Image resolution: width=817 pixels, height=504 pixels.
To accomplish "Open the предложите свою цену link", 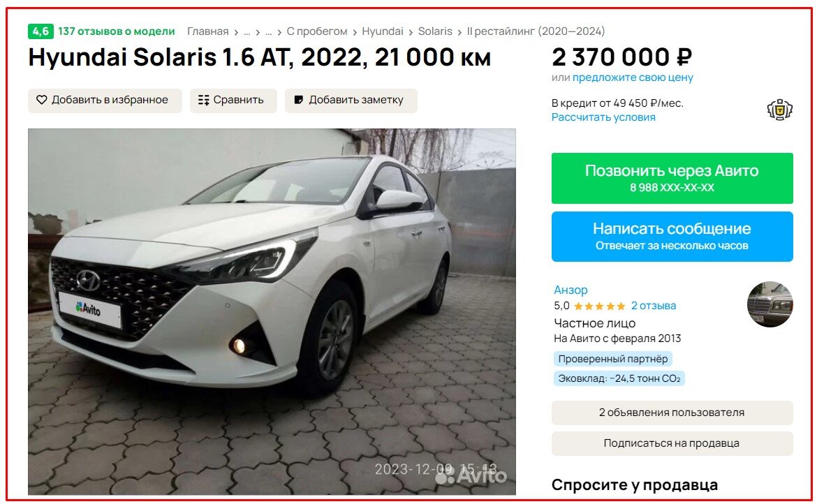I will (x=633, y=77).
